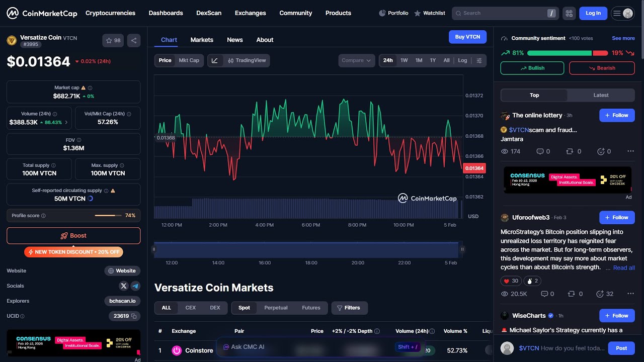Click comment icon on The online lottery post
This screenshot has width=644, height=362.
[540, 151]
